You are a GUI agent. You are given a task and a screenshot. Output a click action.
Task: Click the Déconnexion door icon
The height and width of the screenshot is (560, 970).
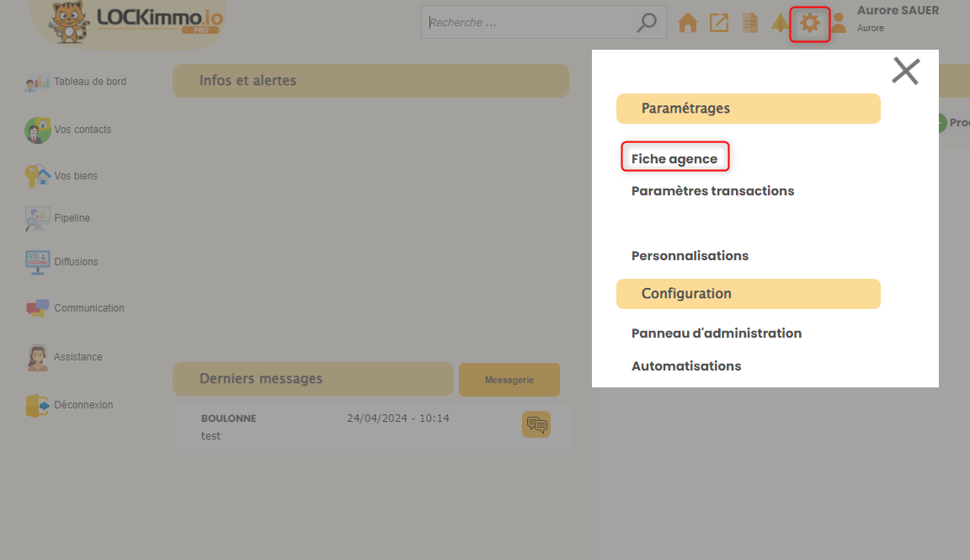37,405
